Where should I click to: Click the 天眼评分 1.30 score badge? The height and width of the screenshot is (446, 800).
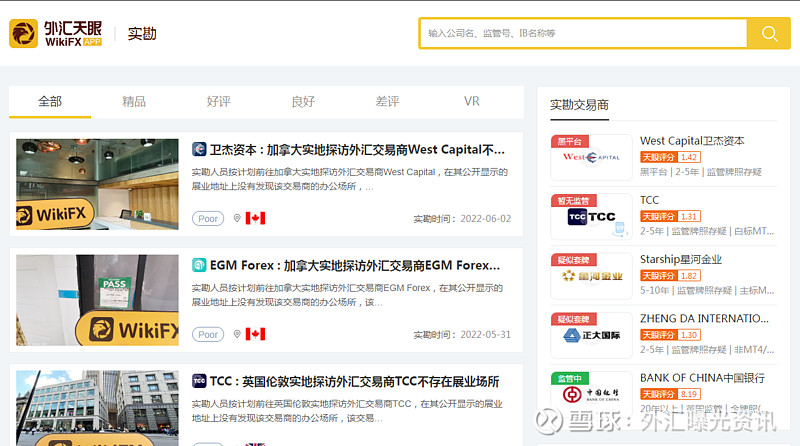(x=670, y=335)
